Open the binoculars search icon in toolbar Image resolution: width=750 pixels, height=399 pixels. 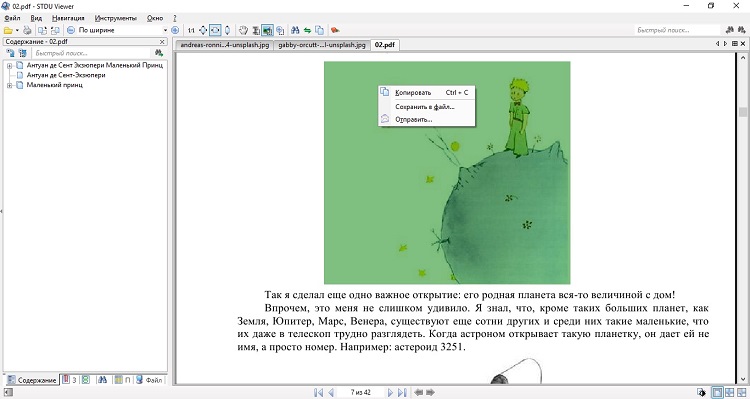coord(295,30)
